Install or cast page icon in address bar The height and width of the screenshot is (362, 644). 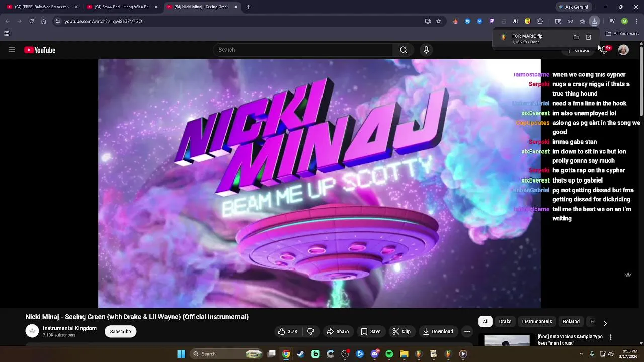pyautogui.click(x=428, y=21)
